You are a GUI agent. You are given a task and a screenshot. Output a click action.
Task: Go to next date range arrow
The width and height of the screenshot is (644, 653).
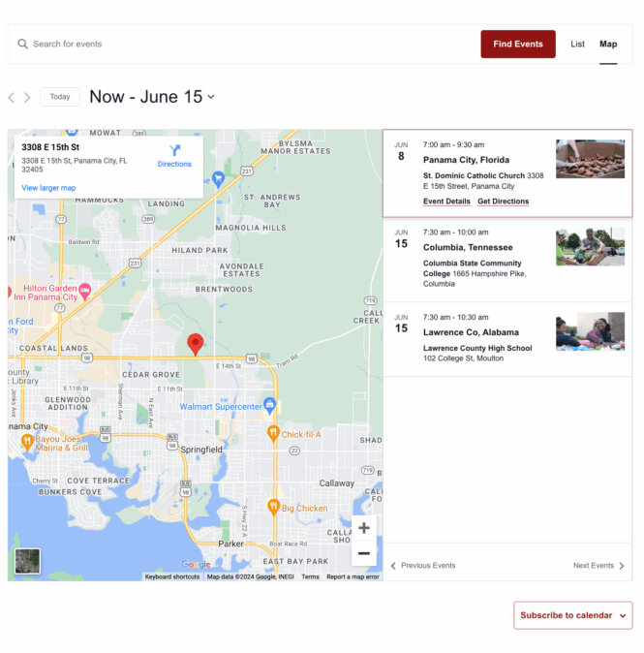click(27, 98)
